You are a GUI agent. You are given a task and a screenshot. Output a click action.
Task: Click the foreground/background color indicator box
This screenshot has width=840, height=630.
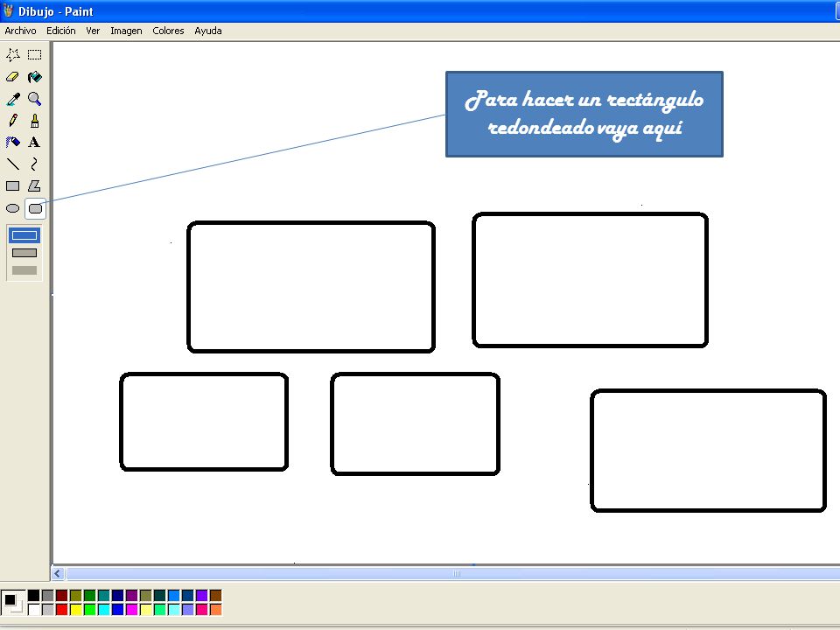(13, 602)
